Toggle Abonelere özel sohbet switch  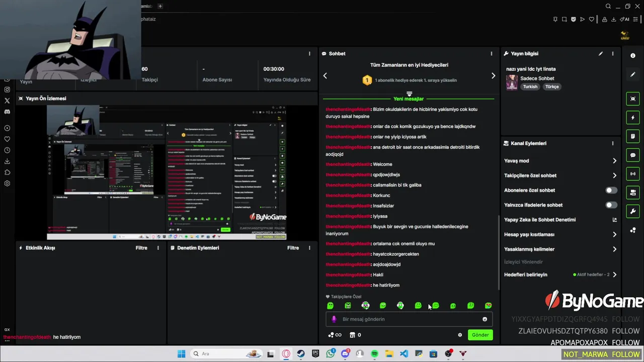[611, 190]
